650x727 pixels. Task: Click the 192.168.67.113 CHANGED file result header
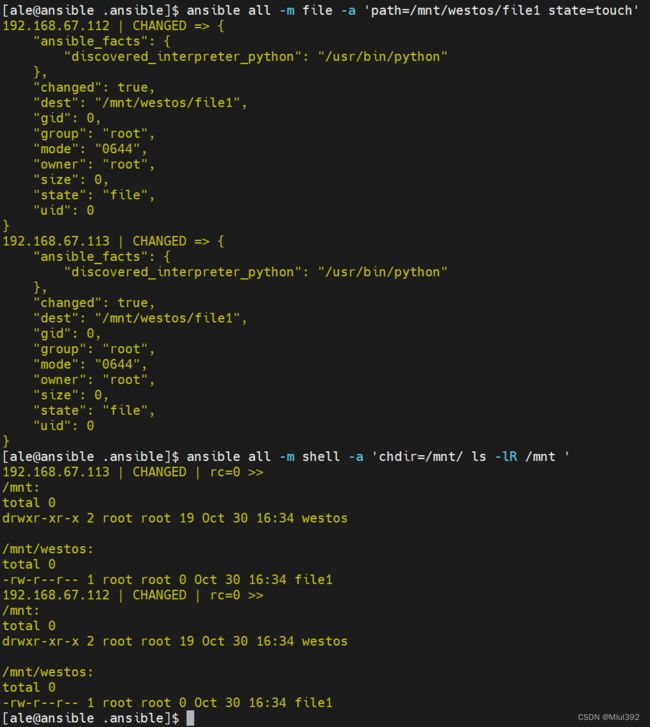[x=113, y=241]
